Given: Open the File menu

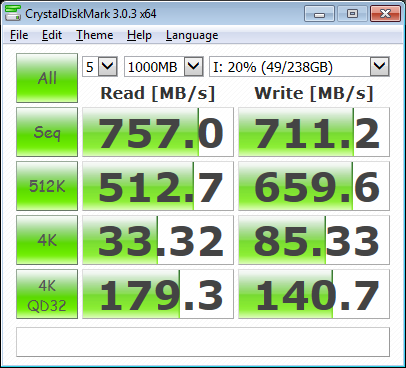Looking at the screenshot, I should click(x=19, y=35).
